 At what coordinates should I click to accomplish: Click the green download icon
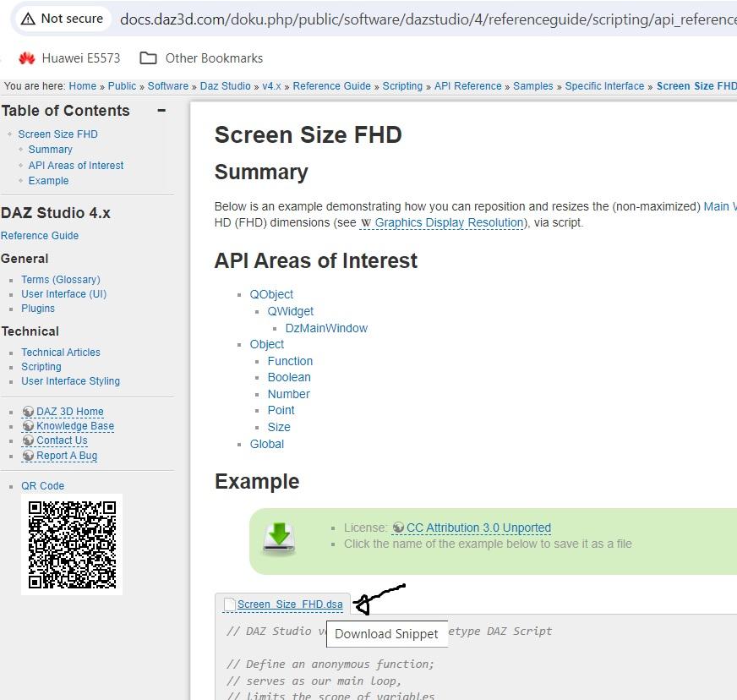point(279,539)
